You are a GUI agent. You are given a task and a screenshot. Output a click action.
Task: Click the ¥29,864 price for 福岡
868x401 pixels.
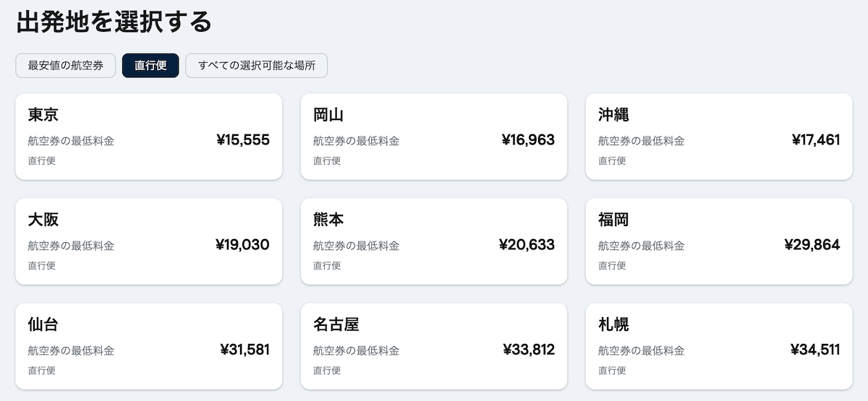[x=812, y=245]
